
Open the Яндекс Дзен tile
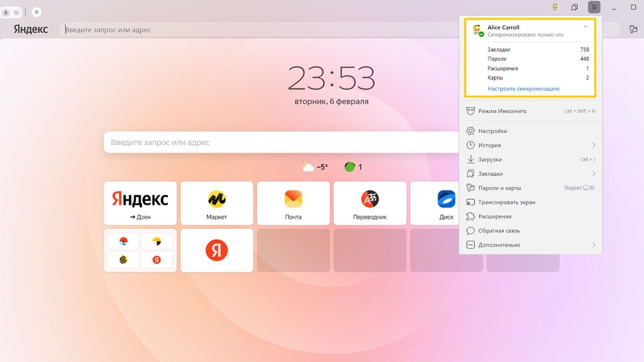point(140,203)
